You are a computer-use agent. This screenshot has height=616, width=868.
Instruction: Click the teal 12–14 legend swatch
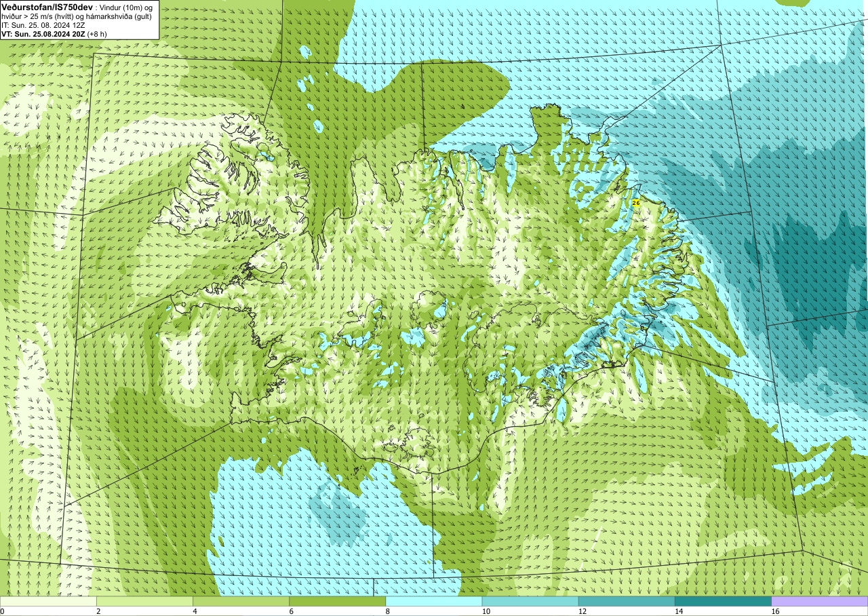(627, 601)
